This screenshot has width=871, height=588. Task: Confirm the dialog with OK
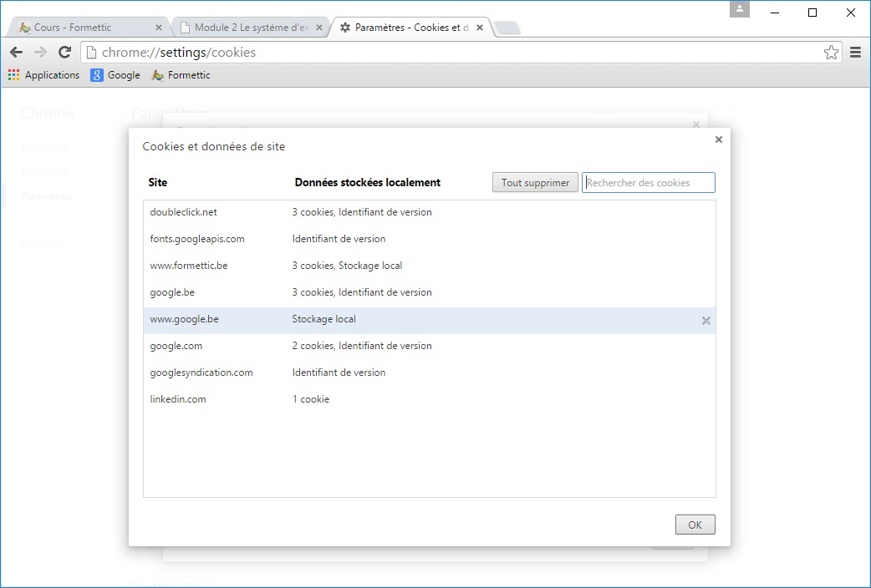695,525
